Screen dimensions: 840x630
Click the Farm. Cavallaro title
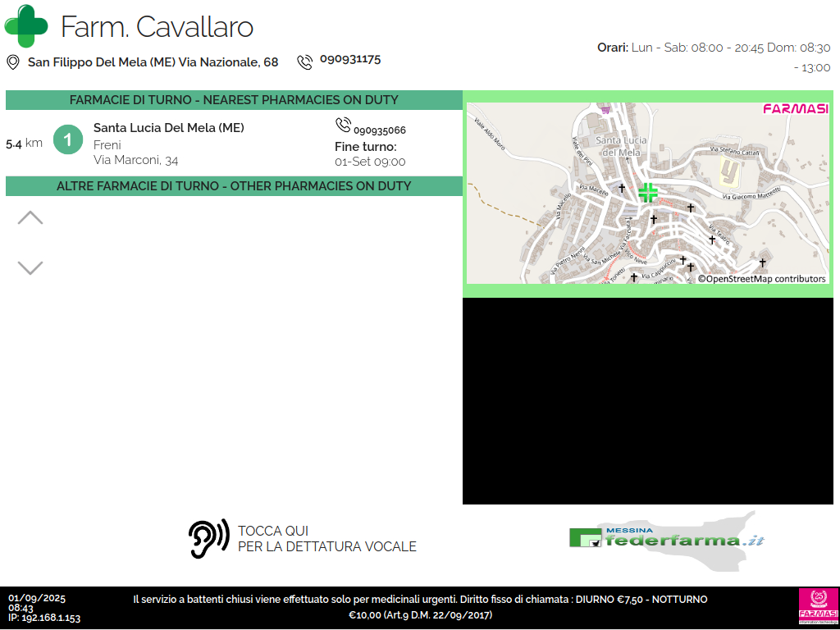click(157, 27)
